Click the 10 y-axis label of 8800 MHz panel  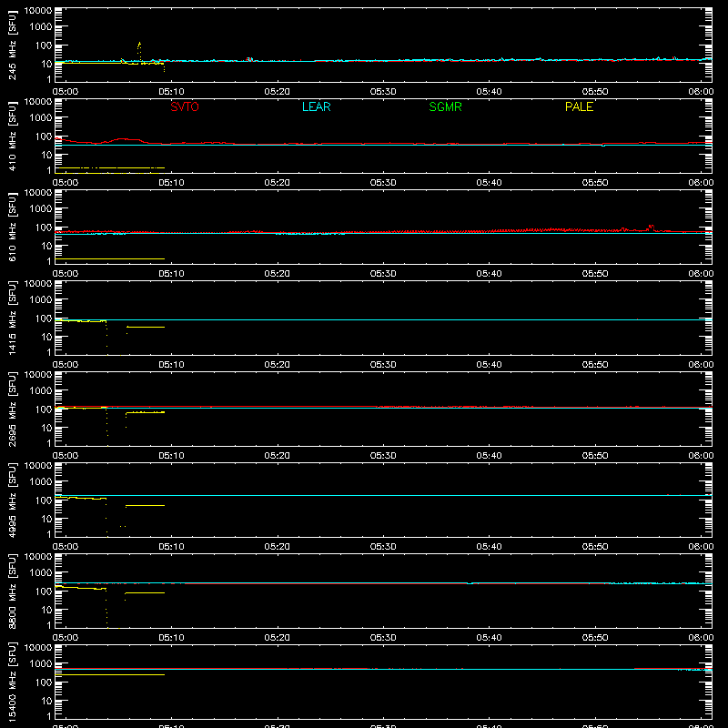tap(46, 610)
